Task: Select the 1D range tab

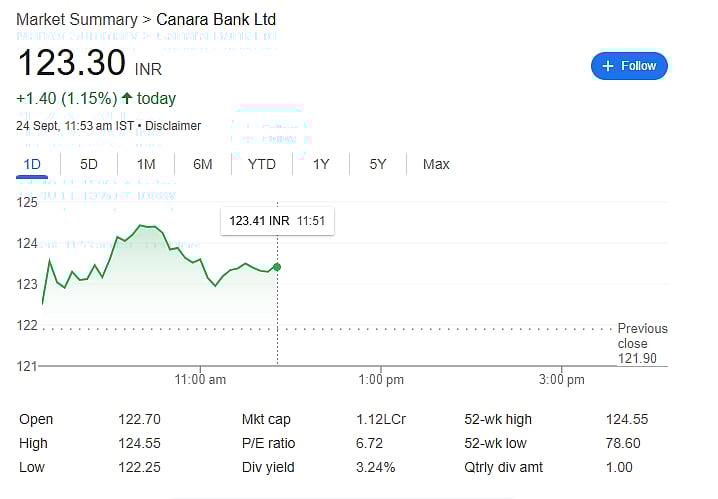Action: pyautogui.click(x=32, y=164)
